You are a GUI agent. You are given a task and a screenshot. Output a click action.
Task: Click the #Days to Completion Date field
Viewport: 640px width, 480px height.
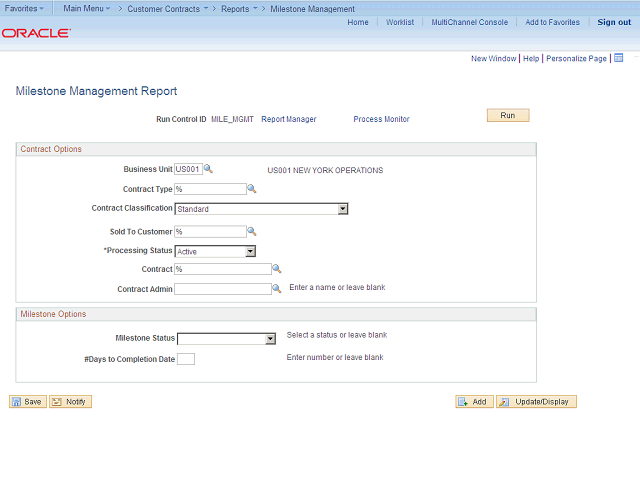point(186,359)
